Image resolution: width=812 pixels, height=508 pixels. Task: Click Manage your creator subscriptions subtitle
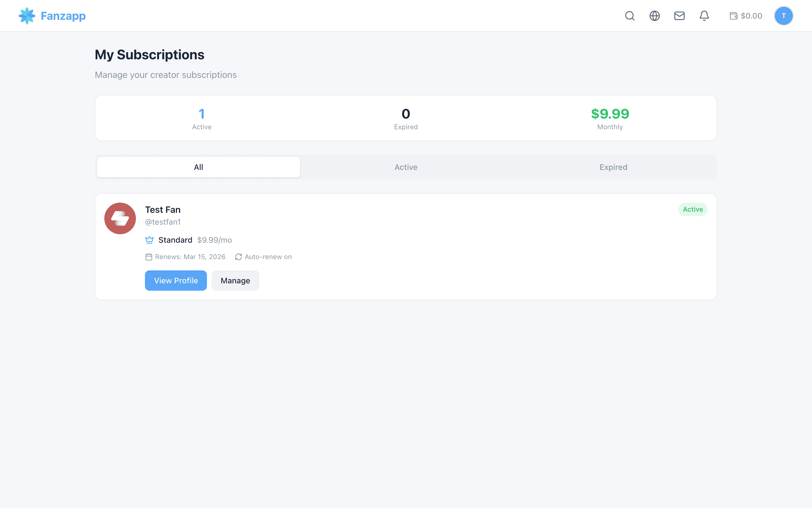point(166,75)
